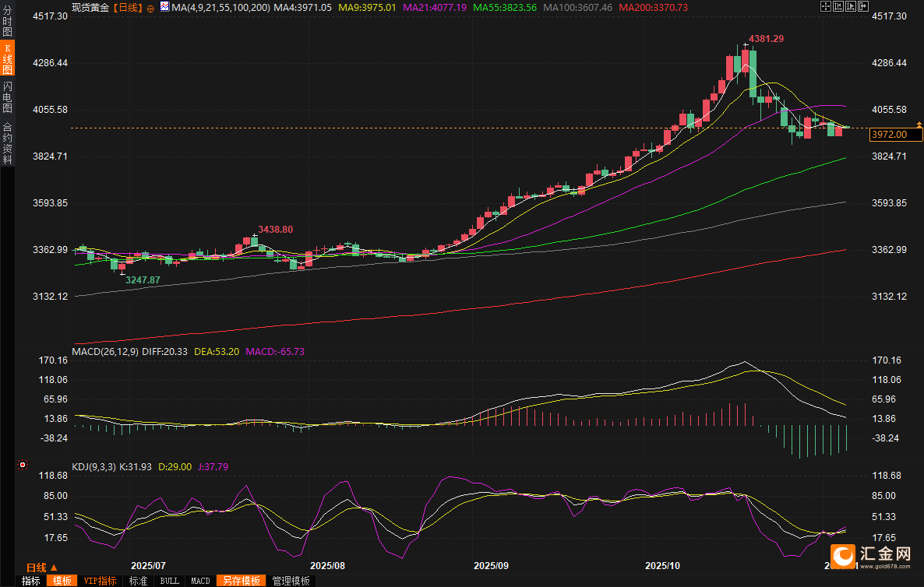The height and width of the screenshot is (587, 924).
Task: Click the DEA:53.20 value
Action: pos(217,351)
